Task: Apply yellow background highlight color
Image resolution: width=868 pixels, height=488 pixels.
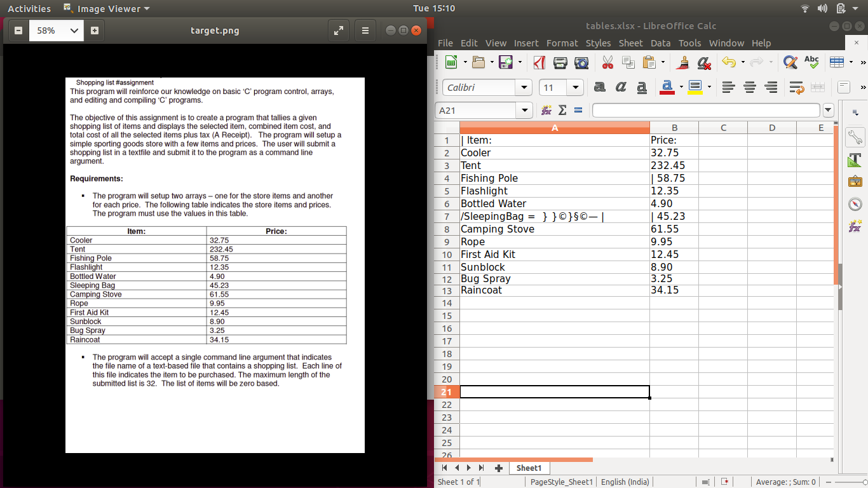Action: click(695, 88)
